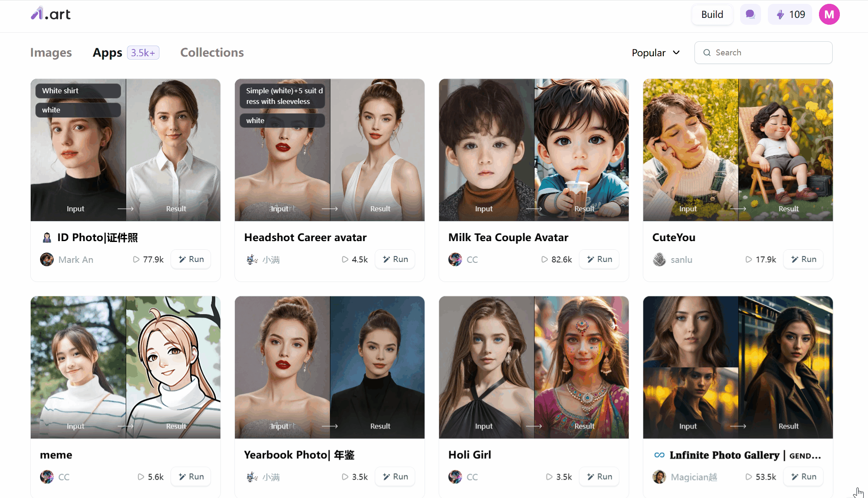Screen dimensions: 868x498
Task: Switch to the Images tab
Action: 50,52
